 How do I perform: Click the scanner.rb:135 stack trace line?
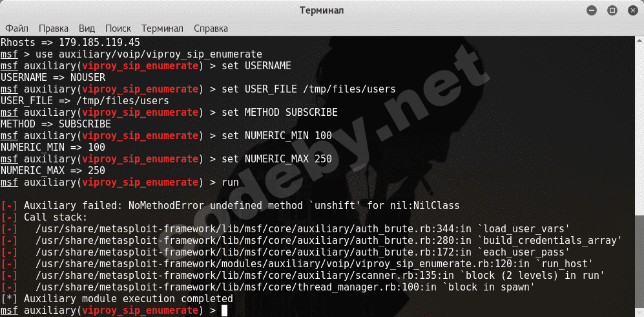(303, 275)
